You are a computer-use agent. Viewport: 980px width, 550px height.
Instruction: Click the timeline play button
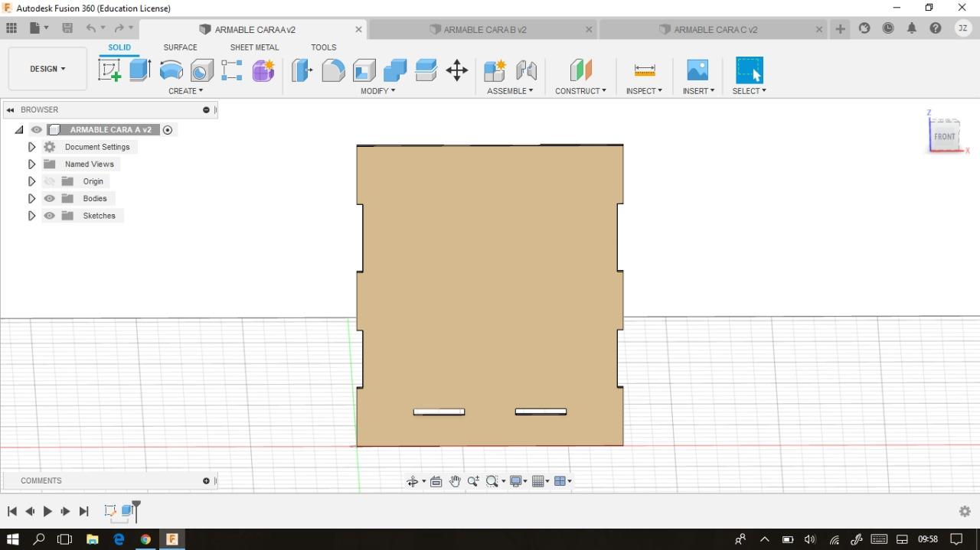click(47, 511)
